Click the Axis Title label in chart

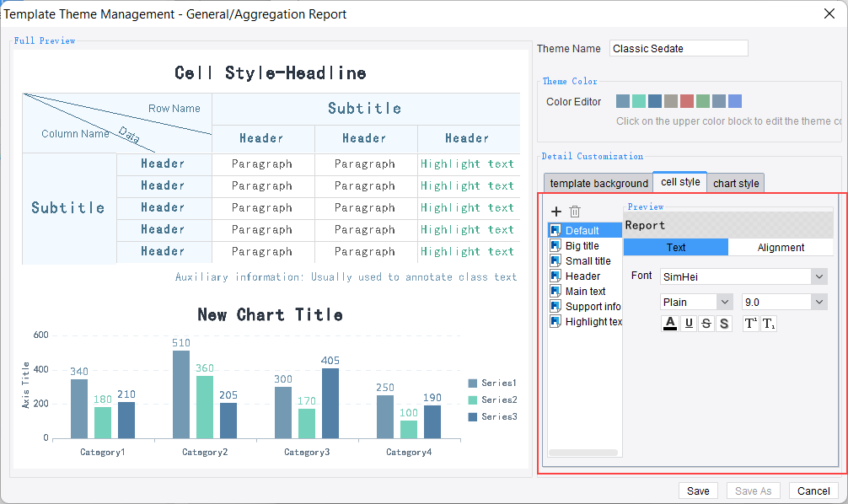[25, 385]
